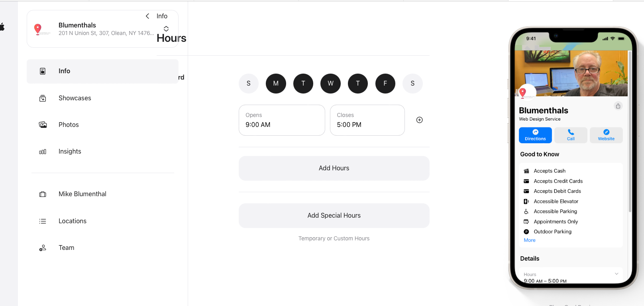The image size is (644, 306).
Task: Go back using the Info chevron
Action: [147, 16]
